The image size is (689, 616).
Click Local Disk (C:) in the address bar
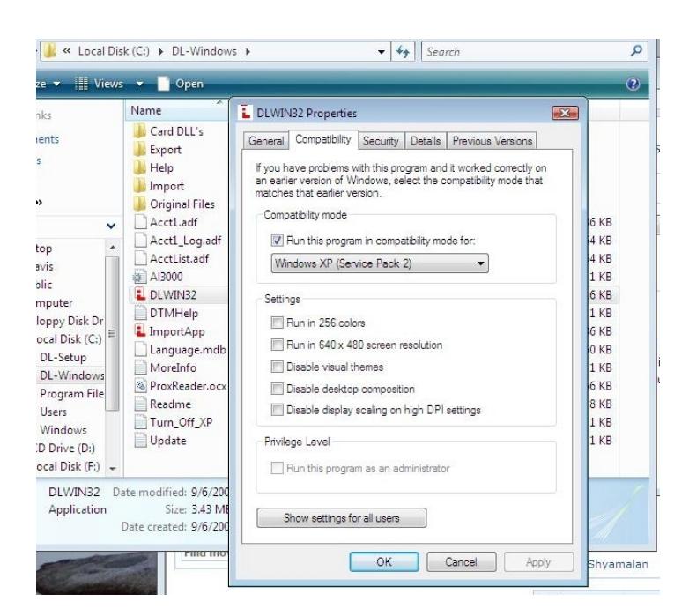[x=114, y=51]
